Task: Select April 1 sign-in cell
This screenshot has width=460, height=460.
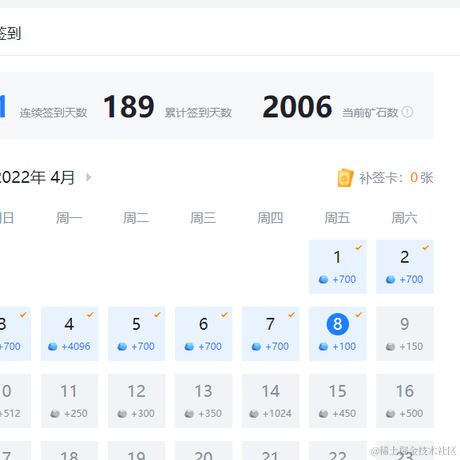Action: [338, 267]
